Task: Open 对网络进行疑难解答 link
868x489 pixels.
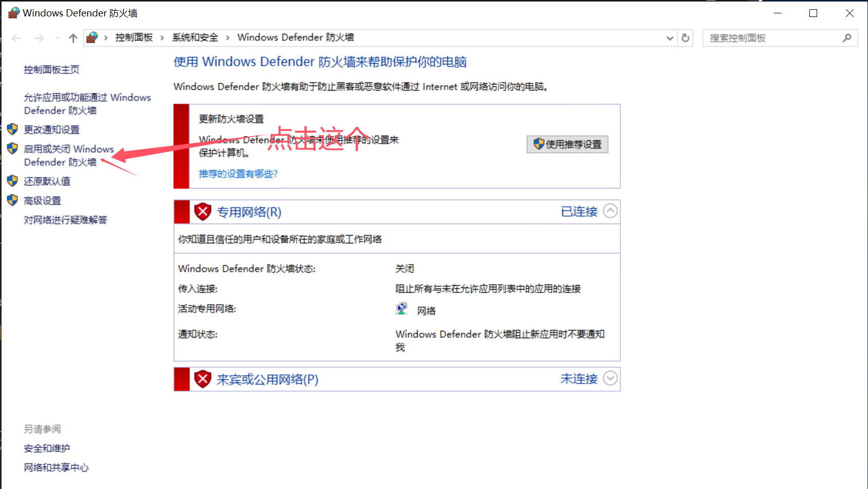Action: coord(65,220)
